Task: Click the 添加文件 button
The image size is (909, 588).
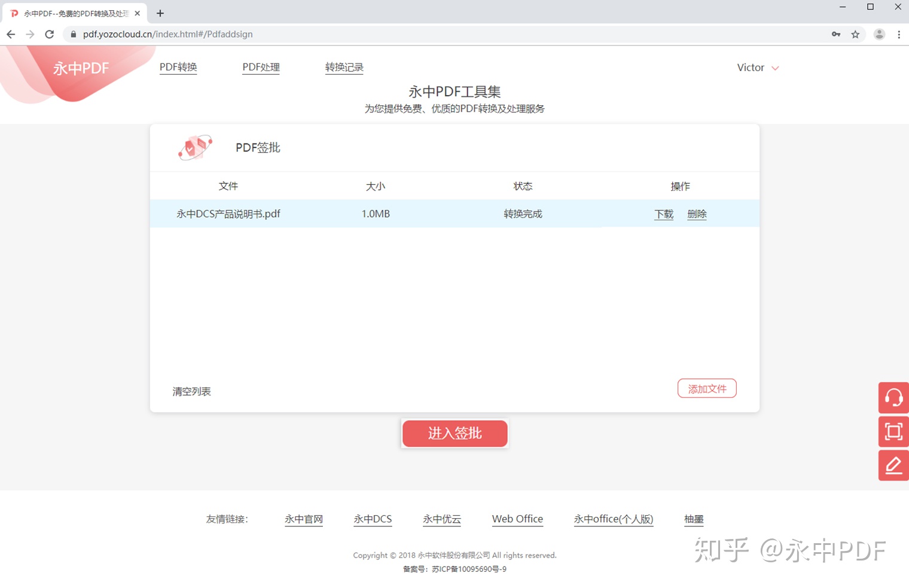Action: 707,388
